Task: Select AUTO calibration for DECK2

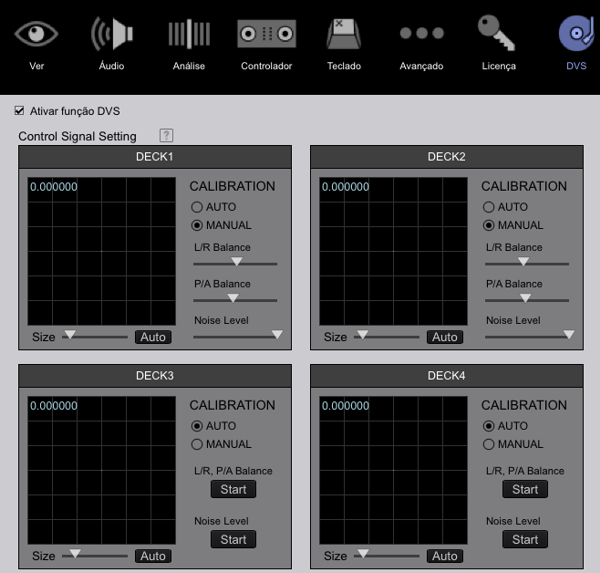Action: pyautogui.click(x=489, y=207)
